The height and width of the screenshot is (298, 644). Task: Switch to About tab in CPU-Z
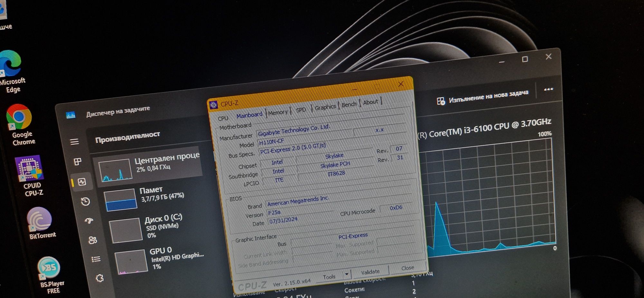click(x=370, y=102)
